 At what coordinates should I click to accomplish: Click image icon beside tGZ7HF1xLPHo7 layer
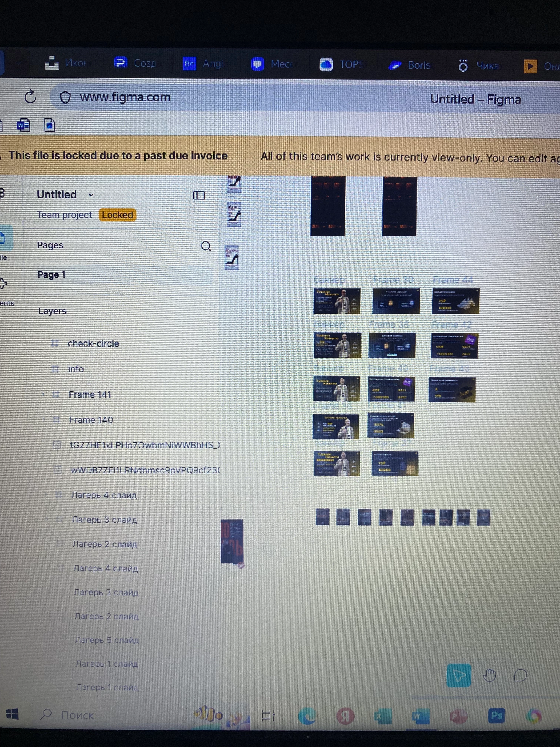[x=57, y=445]
